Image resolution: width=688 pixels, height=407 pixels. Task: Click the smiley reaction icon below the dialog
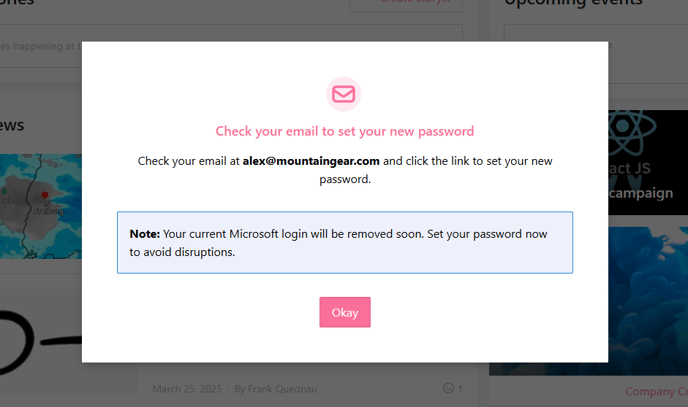click(448, 388)
